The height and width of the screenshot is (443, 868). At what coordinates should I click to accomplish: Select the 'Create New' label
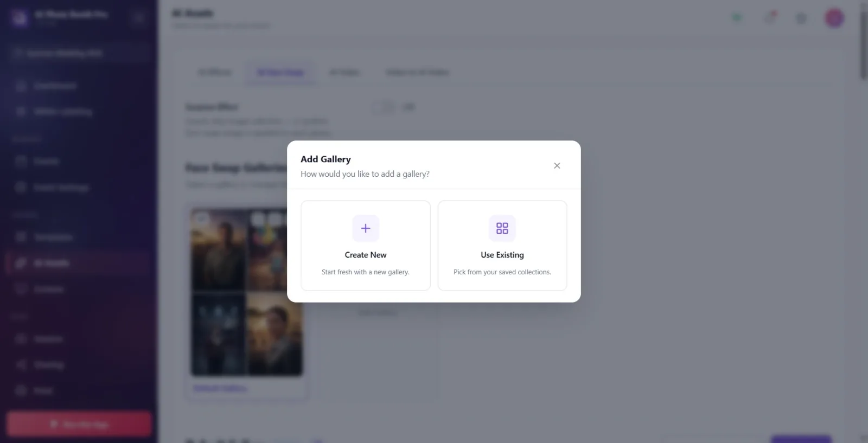pos(366,255)
